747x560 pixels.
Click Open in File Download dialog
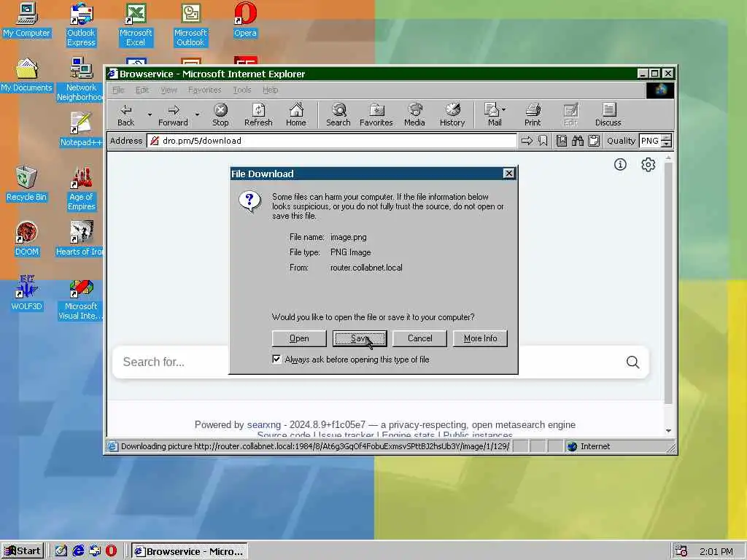[299, 338]
